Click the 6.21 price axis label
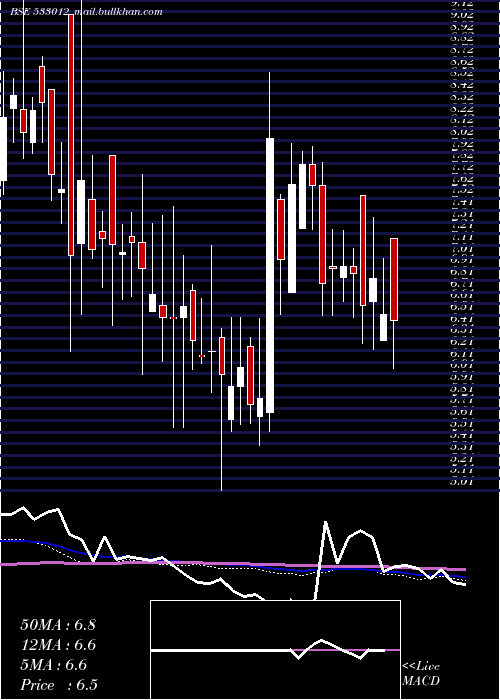The height and width of the screenshot is (700, 500). click(462, 342)
